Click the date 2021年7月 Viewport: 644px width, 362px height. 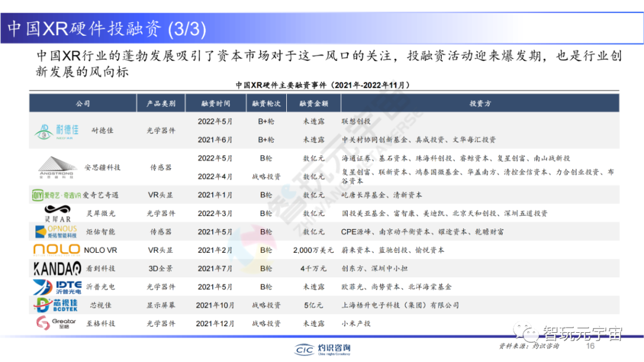point(215,268)
